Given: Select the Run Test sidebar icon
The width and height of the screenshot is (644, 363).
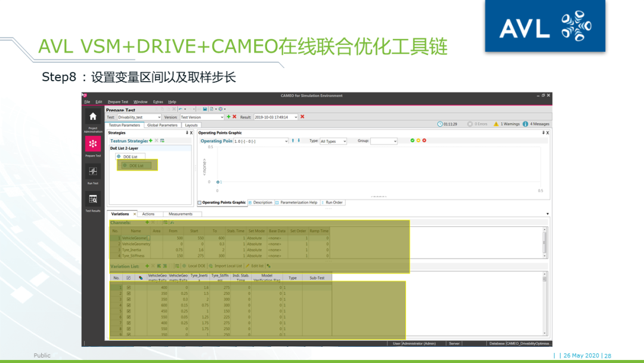Looking at the screenshot, I should 92,171.
